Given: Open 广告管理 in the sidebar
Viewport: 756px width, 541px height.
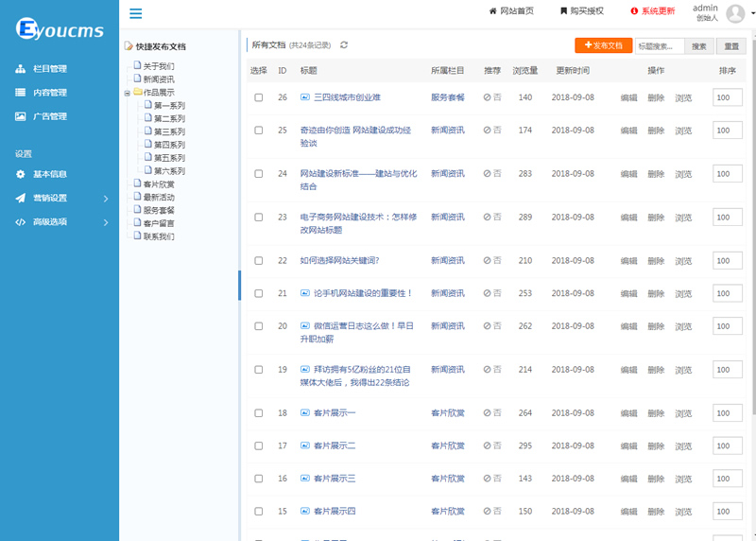Looking at the screenshot, I should pyautogui.click(x=49, y=116).
